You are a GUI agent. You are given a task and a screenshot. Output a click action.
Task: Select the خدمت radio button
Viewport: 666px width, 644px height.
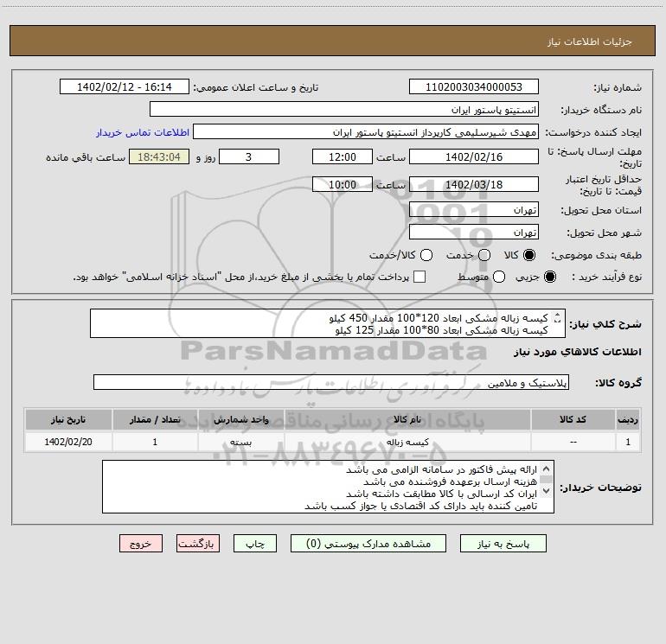click(x=484, y=255)
